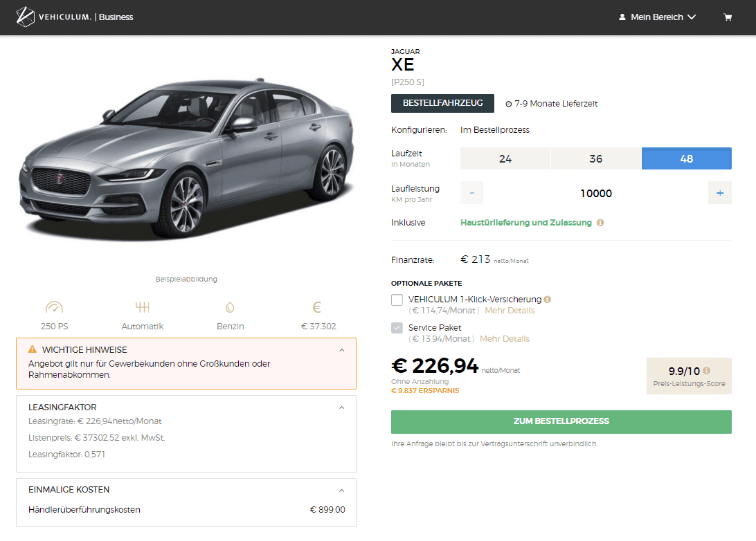Click the € 9.837 ERSPARNIS text
The height and width of the screenshot is (541, 756).
click(x=425, y=391)
